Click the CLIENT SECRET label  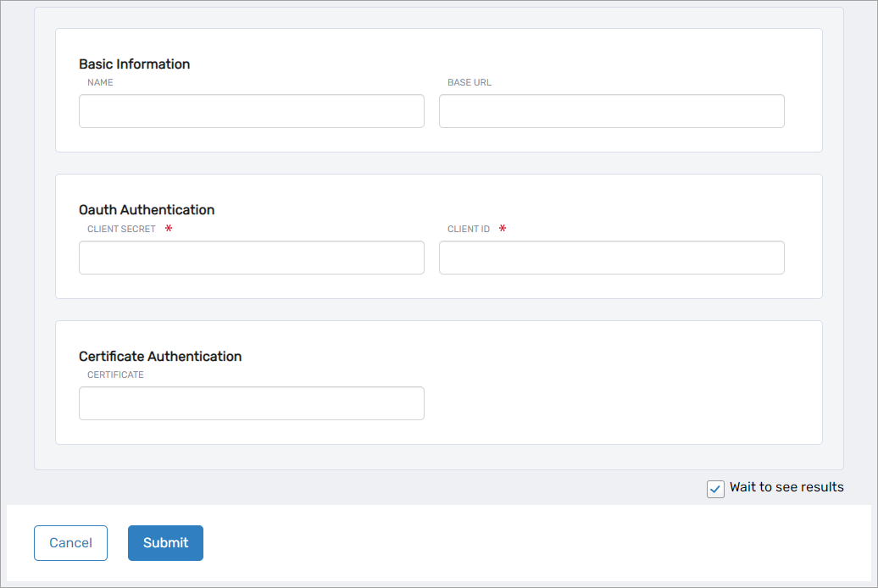tap(119, 229)
